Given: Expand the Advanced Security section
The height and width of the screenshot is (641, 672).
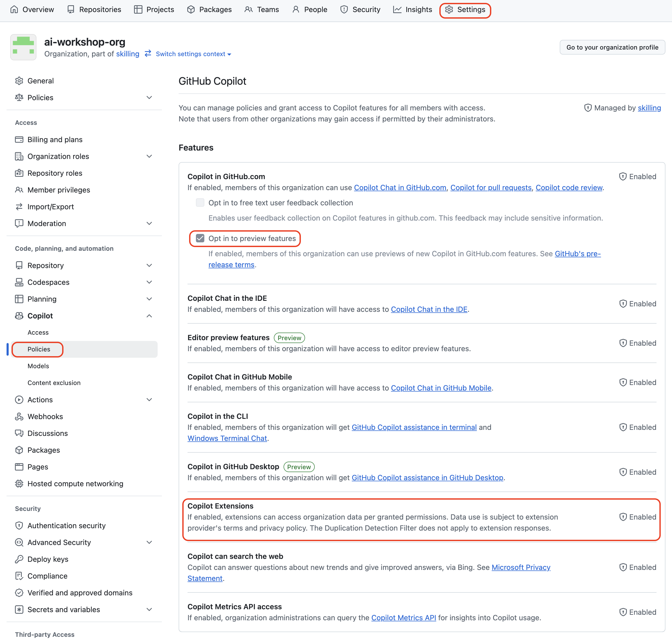Looking at the screenshot, I should pyautogui.click(x=149, y=542).
